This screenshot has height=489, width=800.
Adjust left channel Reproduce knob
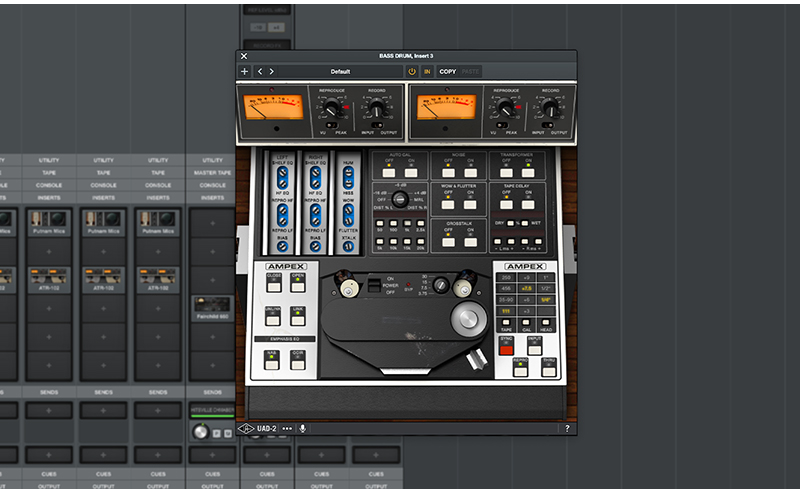[x=332, y=108]
